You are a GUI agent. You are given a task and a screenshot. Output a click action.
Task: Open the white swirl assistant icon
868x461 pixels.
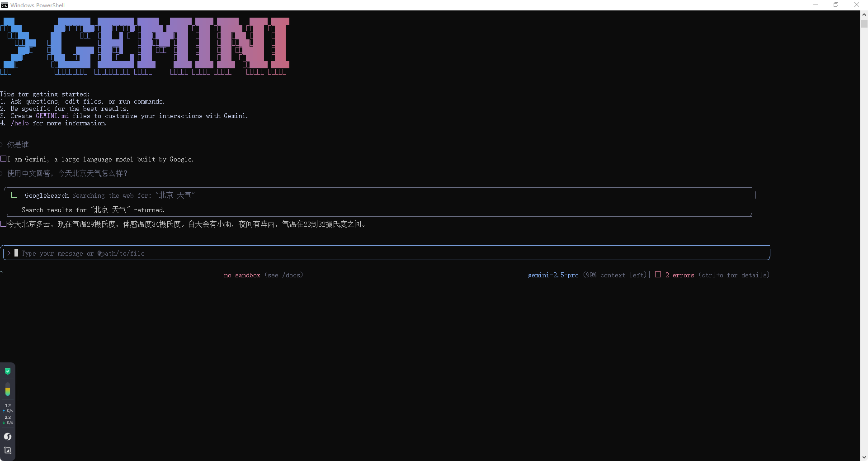point(8,437)
